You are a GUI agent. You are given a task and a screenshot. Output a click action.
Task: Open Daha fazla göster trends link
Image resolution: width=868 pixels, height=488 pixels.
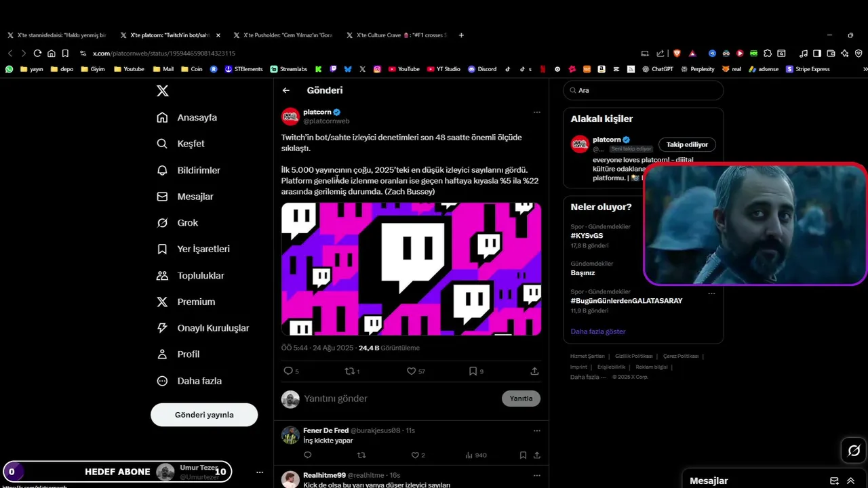click(x=598, y=331)
